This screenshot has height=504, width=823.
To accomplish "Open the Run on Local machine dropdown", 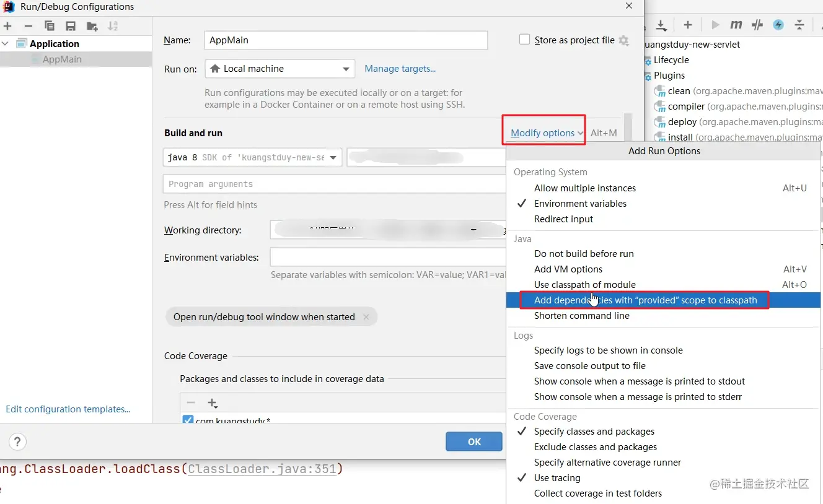I will (x=279, y=69).
